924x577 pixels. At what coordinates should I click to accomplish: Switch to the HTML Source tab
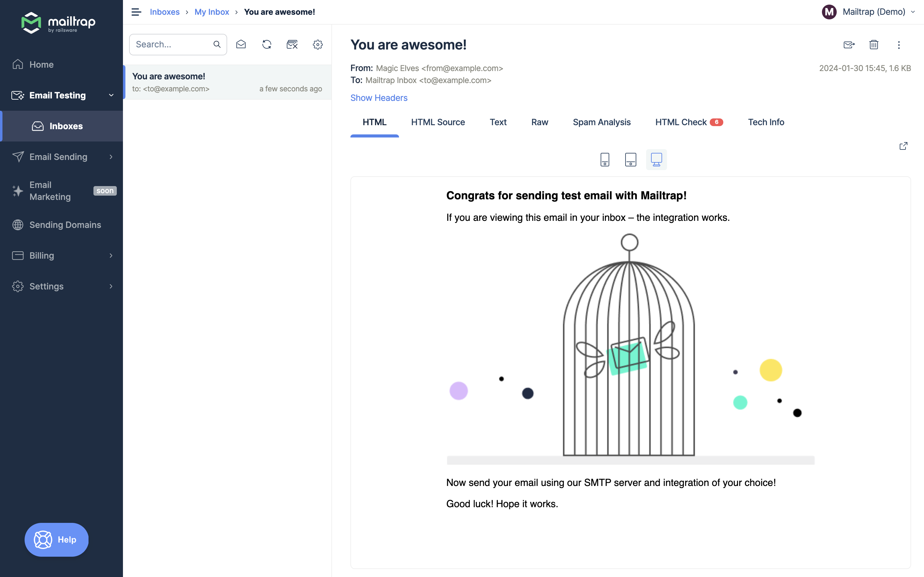(x=438, y=122)
